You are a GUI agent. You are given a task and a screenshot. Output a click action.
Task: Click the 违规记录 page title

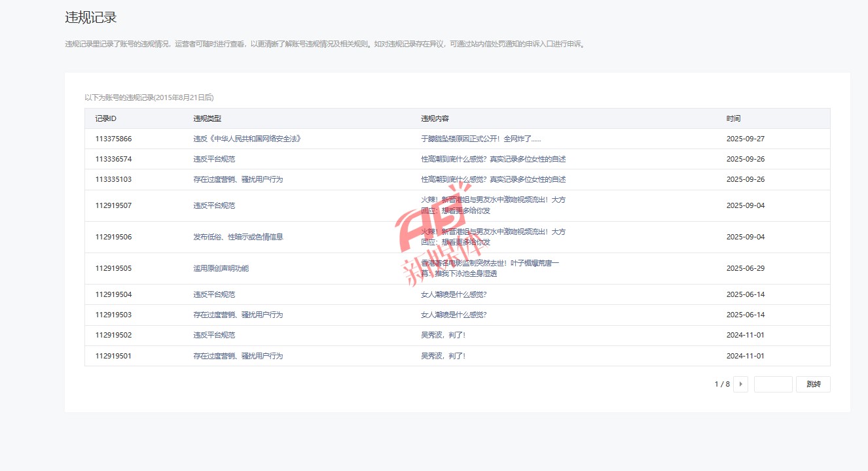(91, 18)
